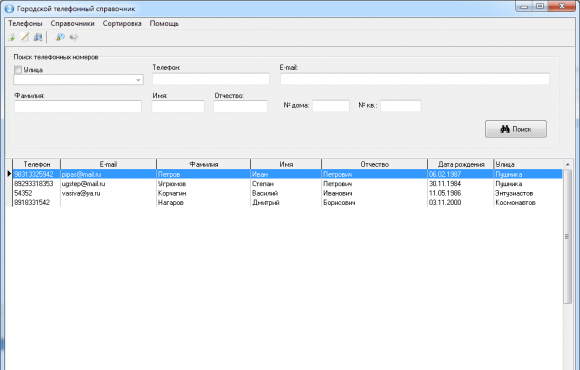Click the edit record pencil icon
This screenshot has height=370, width=580.
[x=25, y=37]
